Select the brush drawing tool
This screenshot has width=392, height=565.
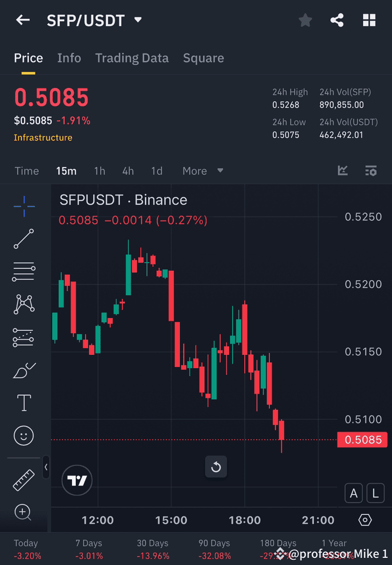click(x=24, y=370)
